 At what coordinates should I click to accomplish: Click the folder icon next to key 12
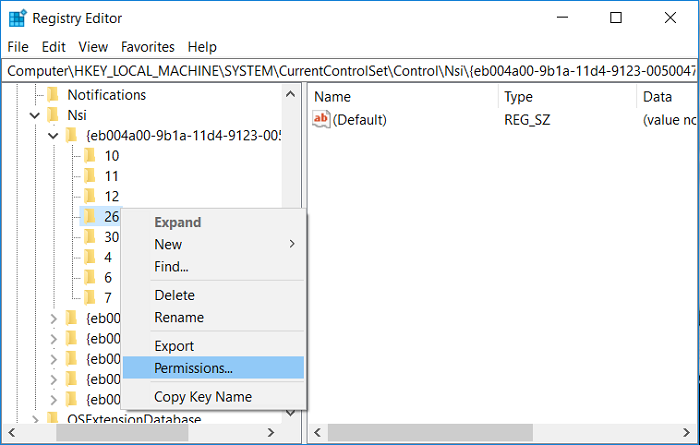[89, 196]
